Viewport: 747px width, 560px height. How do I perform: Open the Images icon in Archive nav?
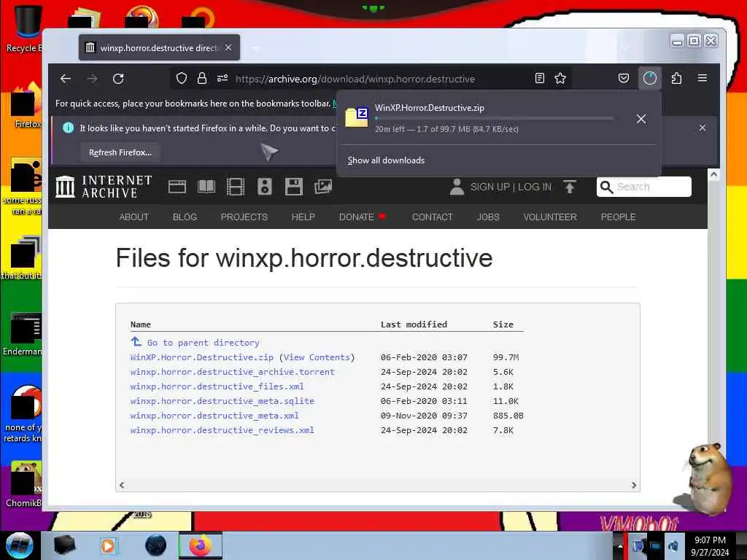pos(323,187)
